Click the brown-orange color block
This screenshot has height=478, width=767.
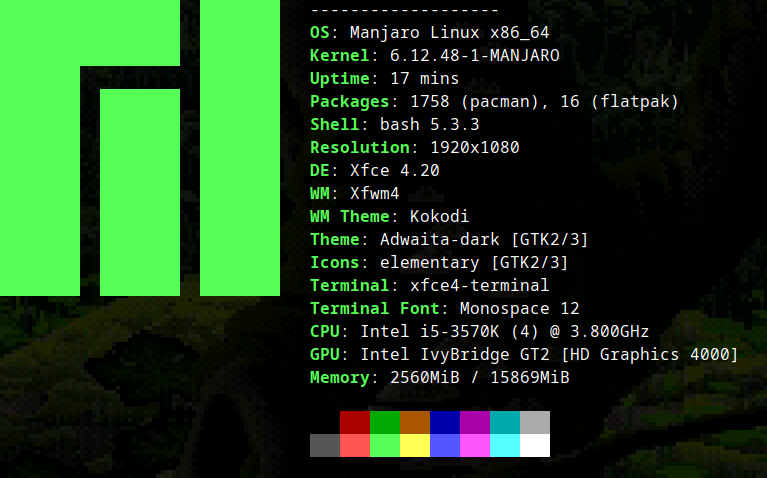415,423
